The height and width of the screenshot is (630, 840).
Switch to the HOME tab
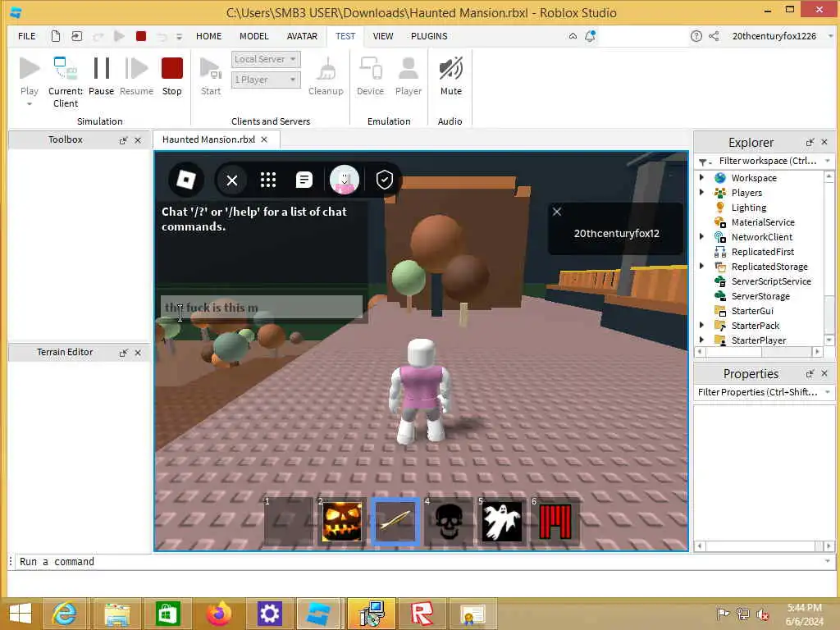(209, 36)
